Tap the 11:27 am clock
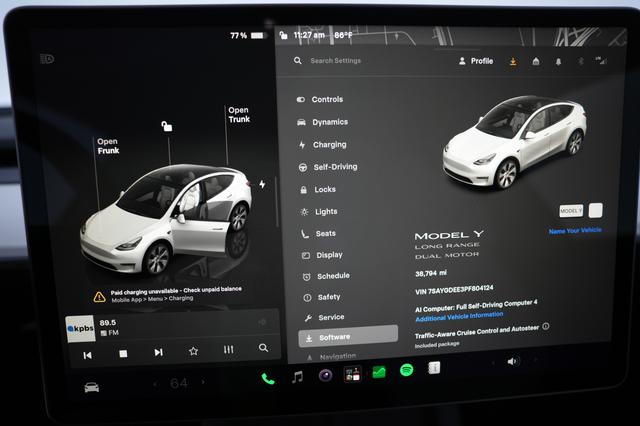This screenshot has height=426, width=640. pyautogui.click(x=309, y=35)
